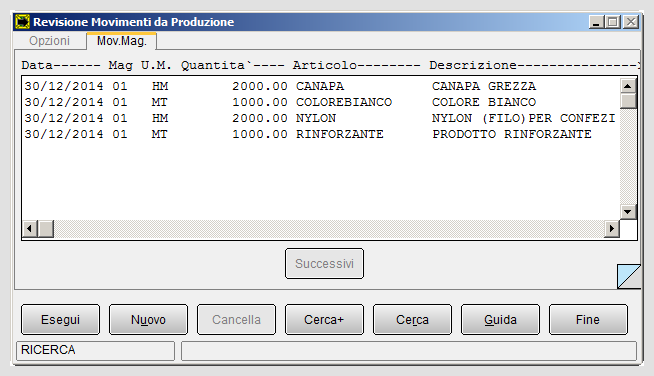
Task: Click the RICERCA status field
Action: pyautogui.click(x=95, y=351)
